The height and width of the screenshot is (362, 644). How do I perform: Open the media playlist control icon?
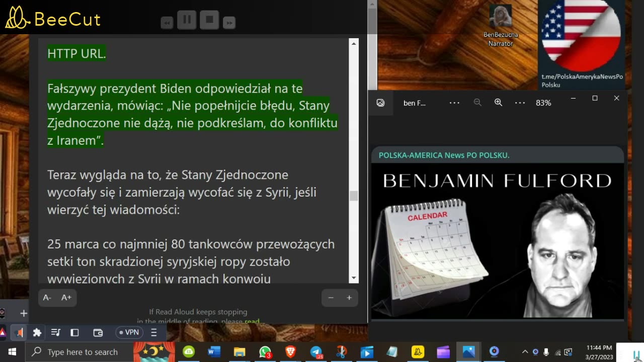click(x=56, y=332)
